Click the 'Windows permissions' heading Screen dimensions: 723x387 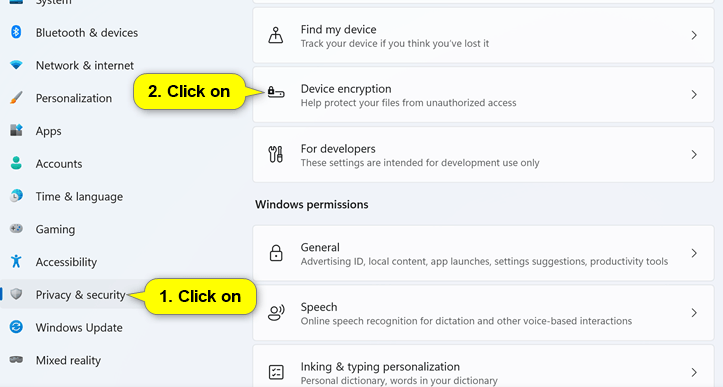312,204
